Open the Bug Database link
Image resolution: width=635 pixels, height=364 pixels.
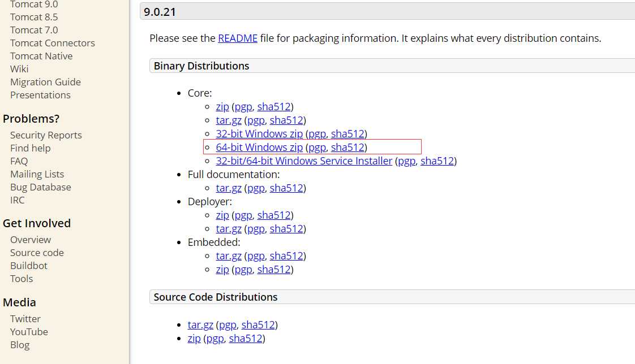click(41, 187)
